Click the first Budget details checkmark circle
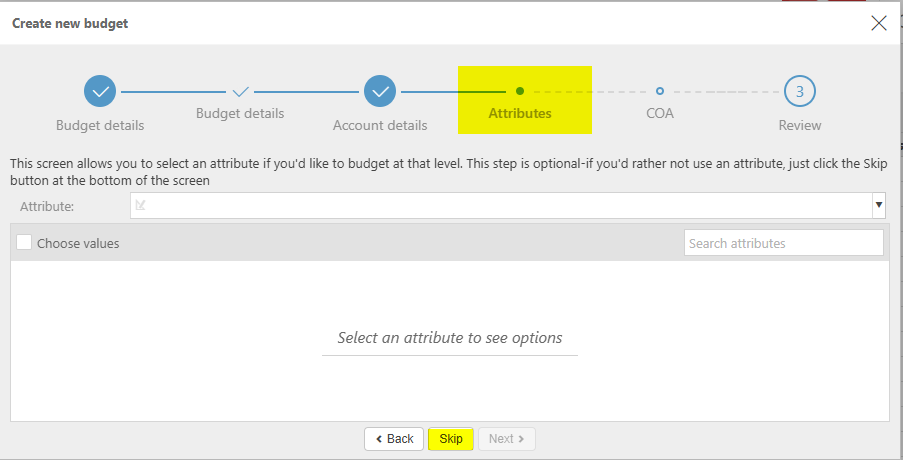Screen dimensions: 903x460 (100, 91)
